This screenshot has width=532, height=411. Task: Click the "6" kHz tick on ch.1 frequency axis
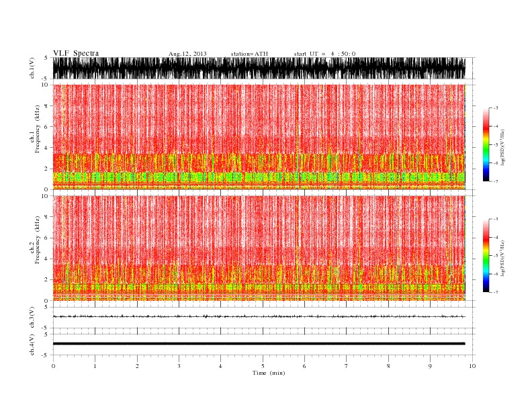point(47,127)
